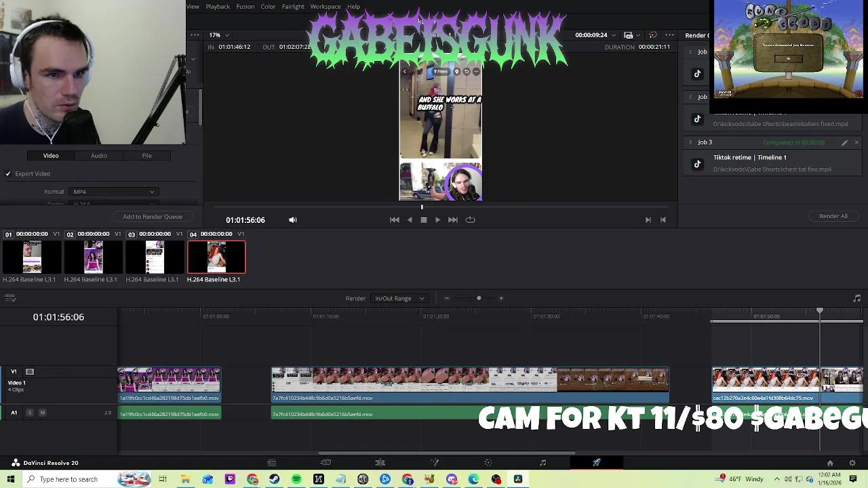The height and width of the screenshot is (488, 868).
Task: Switch to the Audio render settings tab
Action: click(99, 156)
